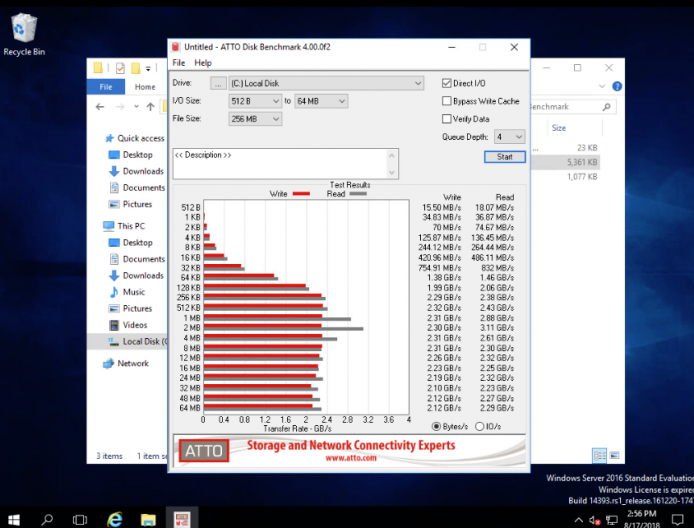Click the Description text box
Screen dimensions: 694x528
tap(285, 164)
